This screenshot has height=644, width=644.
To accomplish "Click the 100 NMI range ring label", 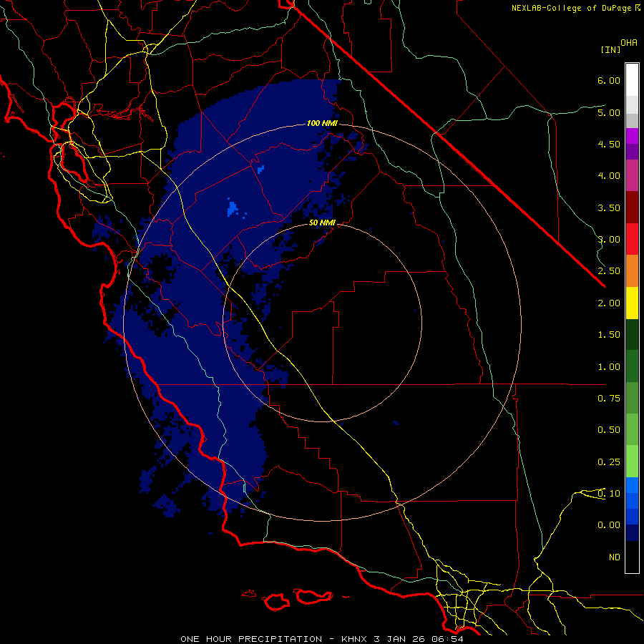I will [322, 123].
